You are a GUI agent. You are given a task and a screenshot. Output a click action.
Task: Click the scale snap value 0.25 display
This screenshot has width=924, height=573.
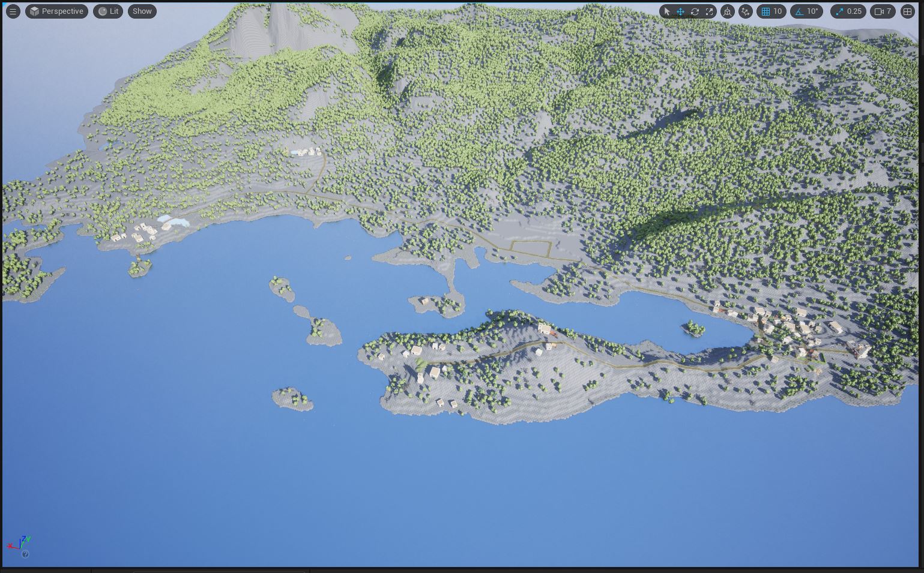point(854,11)
